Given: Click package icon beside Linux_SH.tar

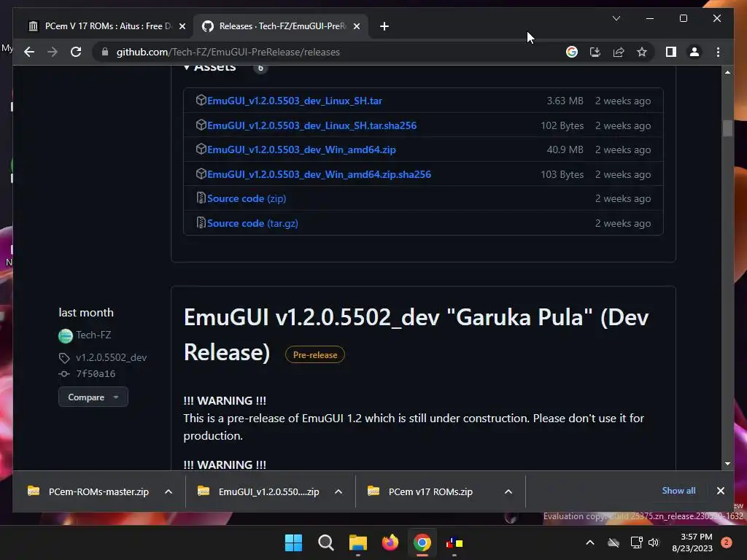Looking at the screenshot, I should pyautogui.click(x=201, y=100).
